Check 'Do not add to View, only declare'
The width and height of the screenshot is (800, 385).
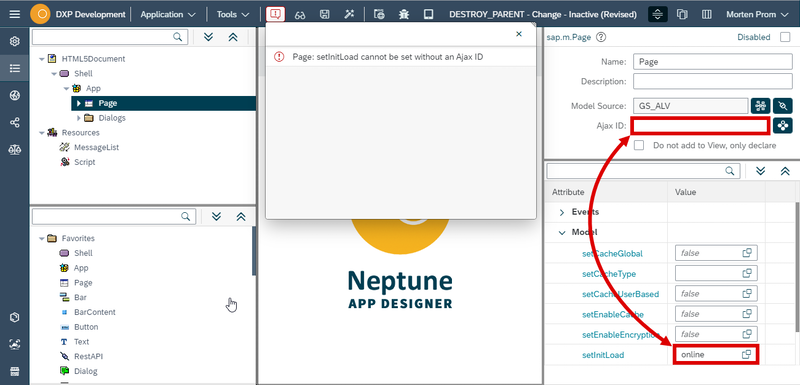coord(639,145)
